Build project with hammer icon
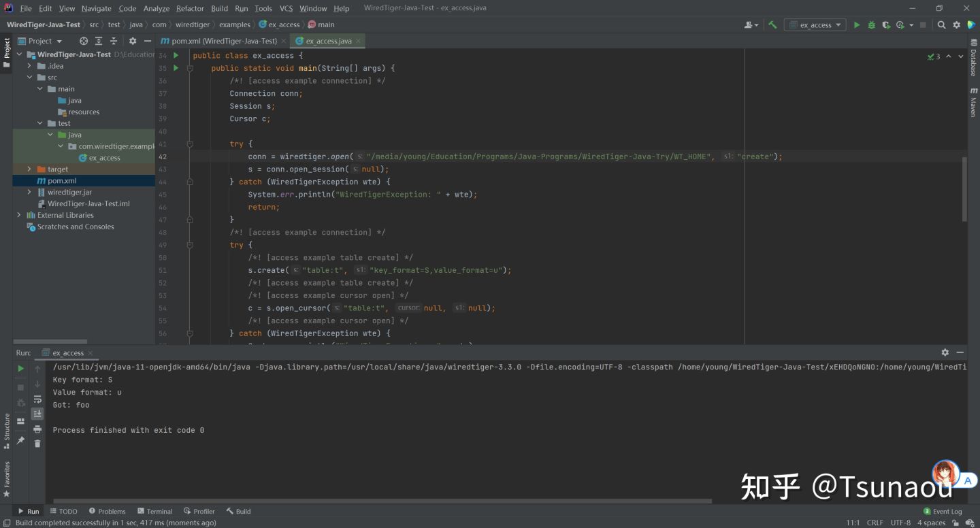Image resolution: width=980 pixels, height=528 pixels. pos(772,24)
